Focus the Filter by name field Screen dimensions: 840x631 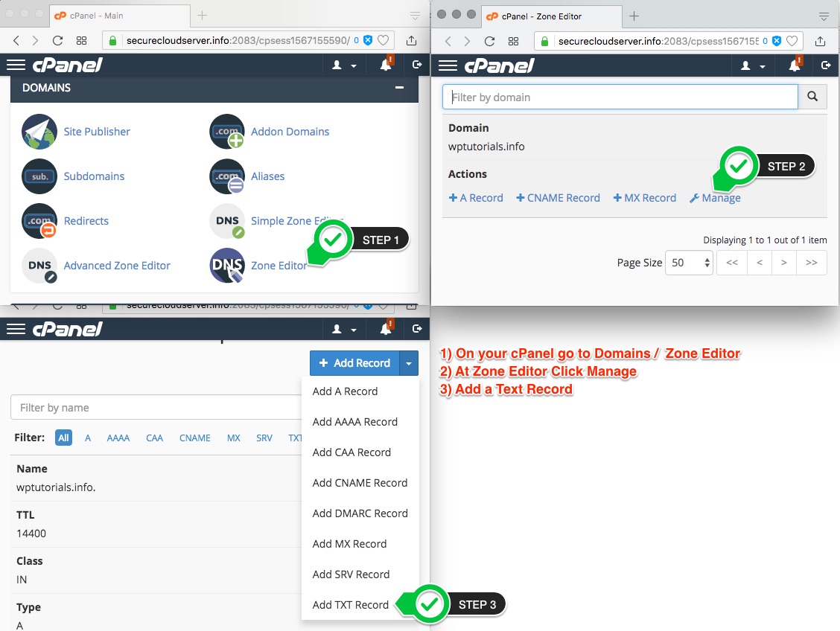[x=156, y=408]
